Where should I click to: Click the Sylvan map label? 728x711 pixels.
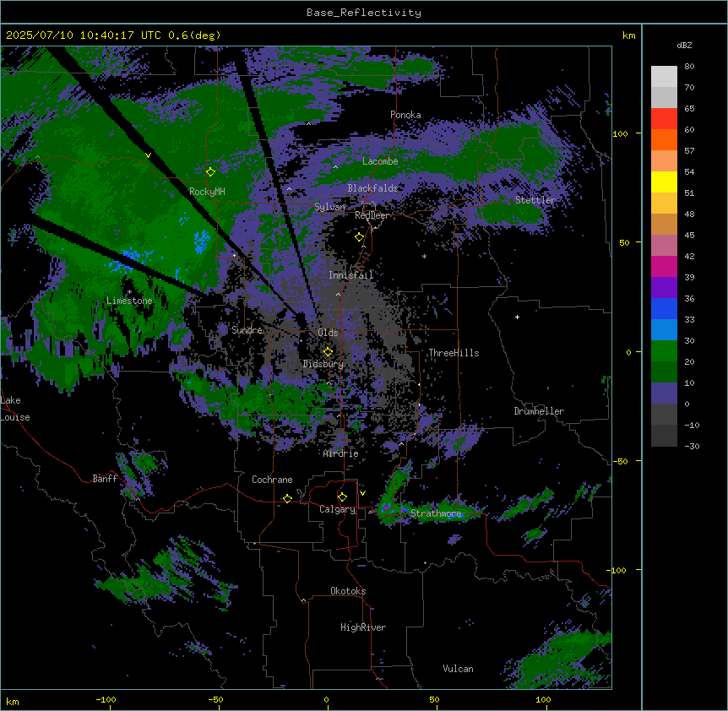(330, 207)
